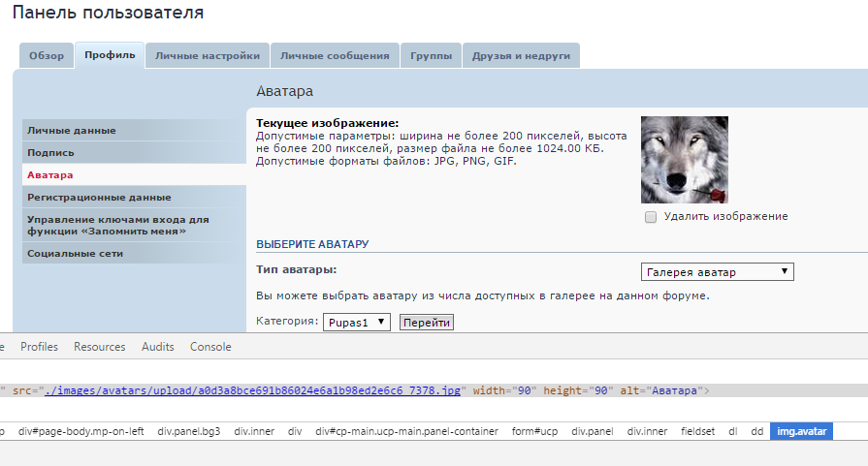Open the Обзор tab
868x466 pixels.
coord(47,55)
